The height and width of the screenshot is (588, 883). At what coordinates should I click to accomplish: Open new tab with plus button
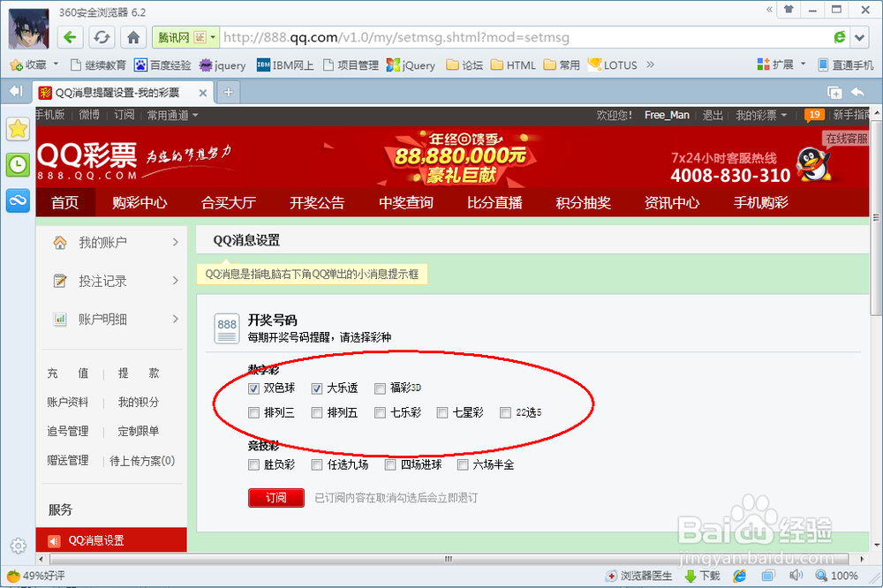pos(228,93)
